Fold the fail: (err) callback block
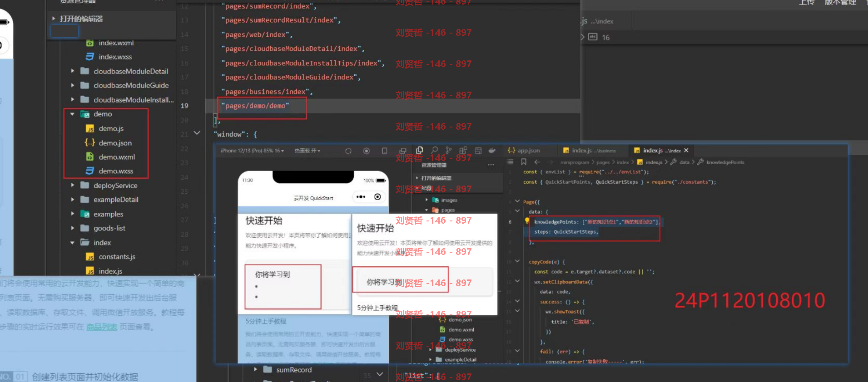 pyautogui.click(x=517, y=351)
